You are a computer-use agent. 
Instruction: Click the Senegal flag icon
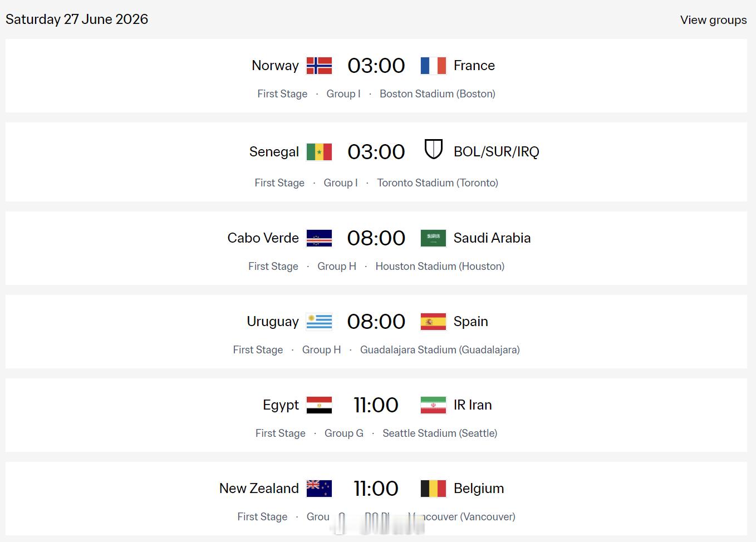tap(319, 152)
